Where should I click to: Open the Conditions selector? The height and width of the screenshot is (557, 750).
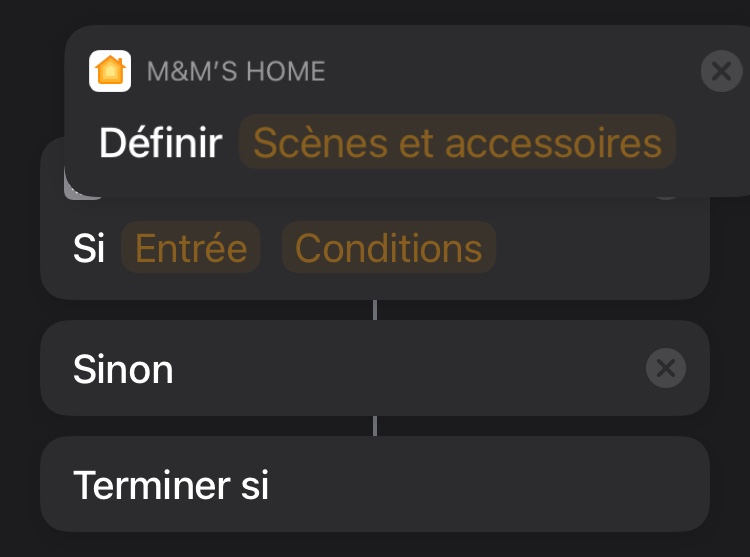point(389,248)
